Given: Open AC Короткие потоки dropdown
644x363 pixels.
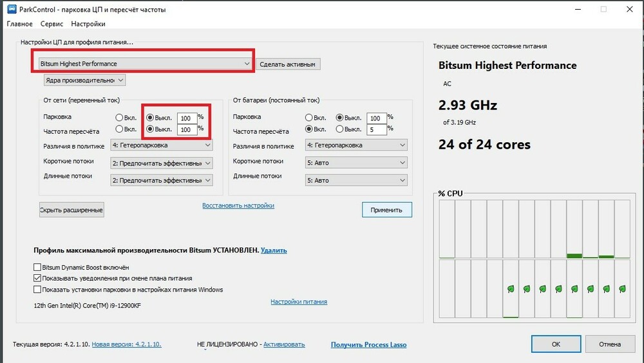Looking at the screenshot, I should 162,163.
